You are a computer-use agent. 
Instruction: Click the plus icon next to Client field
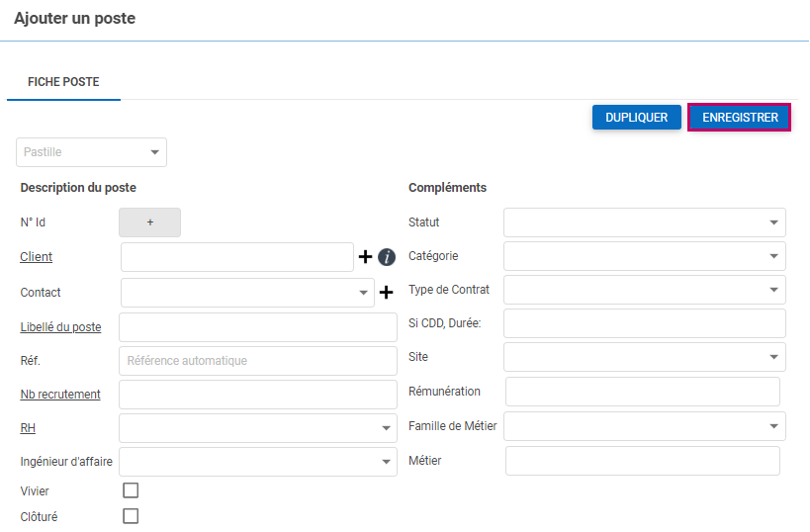point(365,257)
